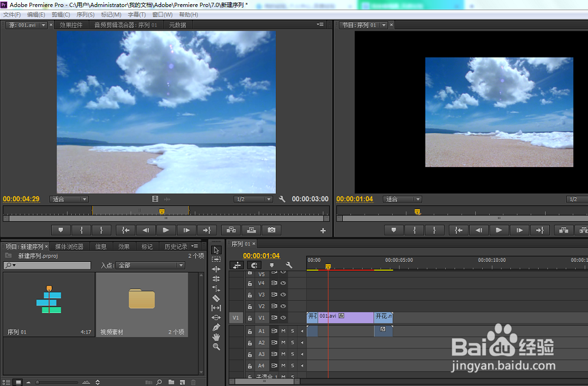The image size is (588, 386).
Task: Open the 剪辑(C) menu
Action: coord(61,15)
